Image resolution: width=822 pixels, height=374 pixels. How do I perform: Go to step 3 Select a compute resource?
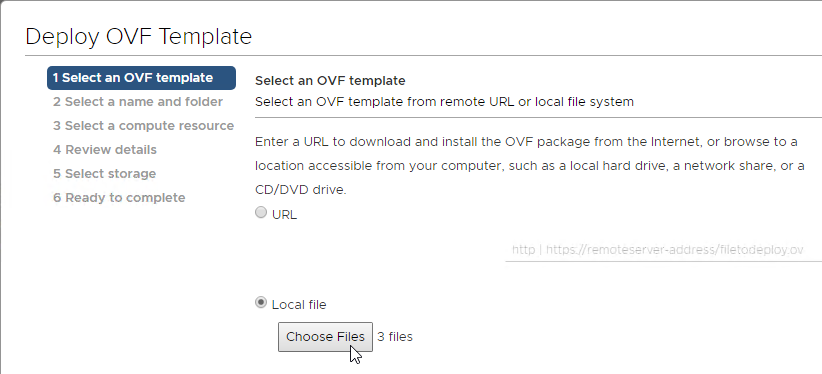(x=143, y=126)
